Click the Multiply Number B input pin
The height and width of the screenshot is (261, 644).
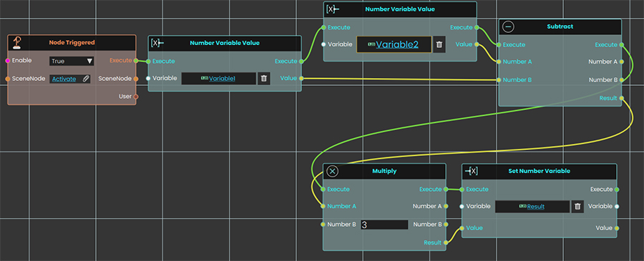click(x=323, y=224)
